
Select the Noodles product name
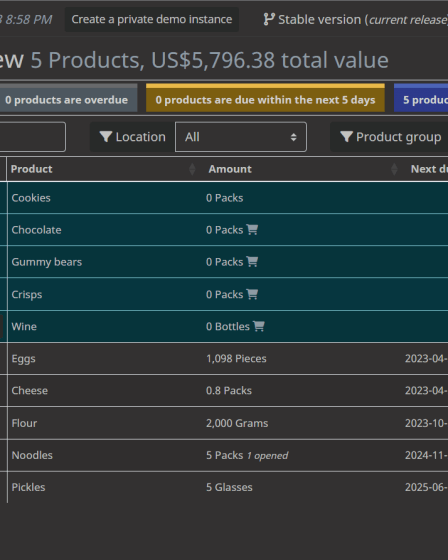click(x=32, y=455)
